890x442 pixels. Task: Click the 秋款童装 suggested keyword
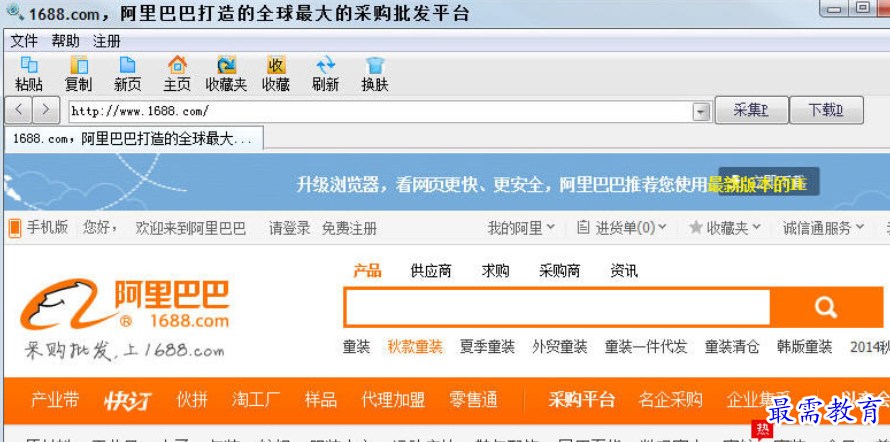point(414,346)
